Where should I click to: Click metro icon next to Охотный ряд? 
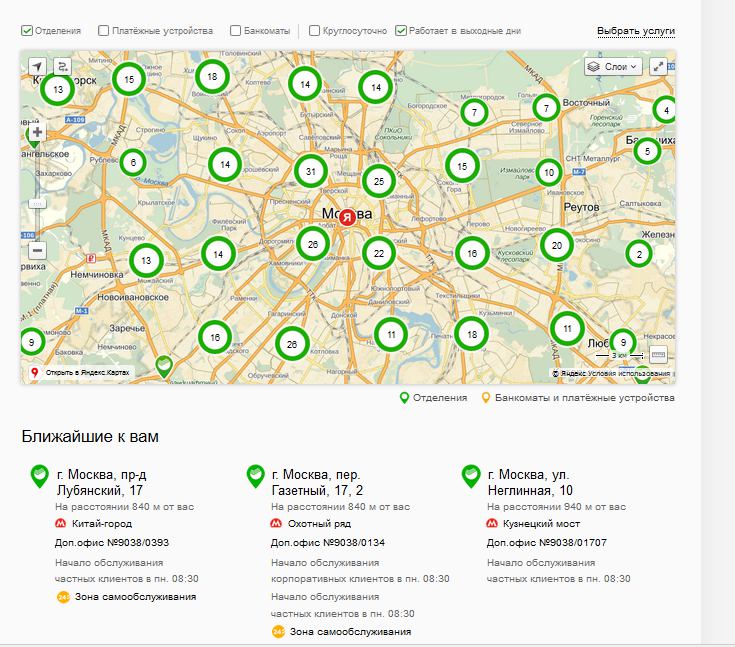tap(277, 523)
